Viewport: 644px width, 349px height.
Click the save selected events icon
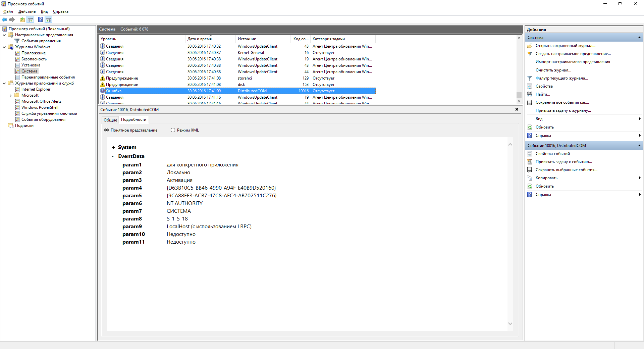pos(530,170)
